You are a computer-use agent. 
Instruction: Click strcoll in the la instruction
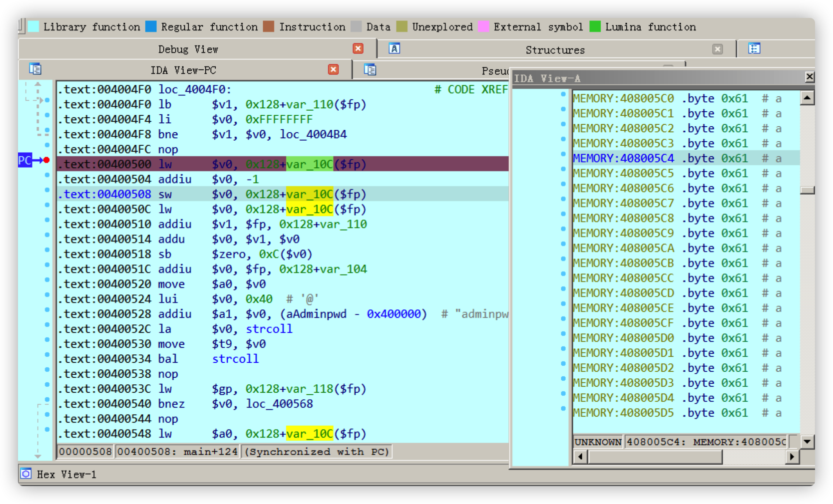click(269, 329)
